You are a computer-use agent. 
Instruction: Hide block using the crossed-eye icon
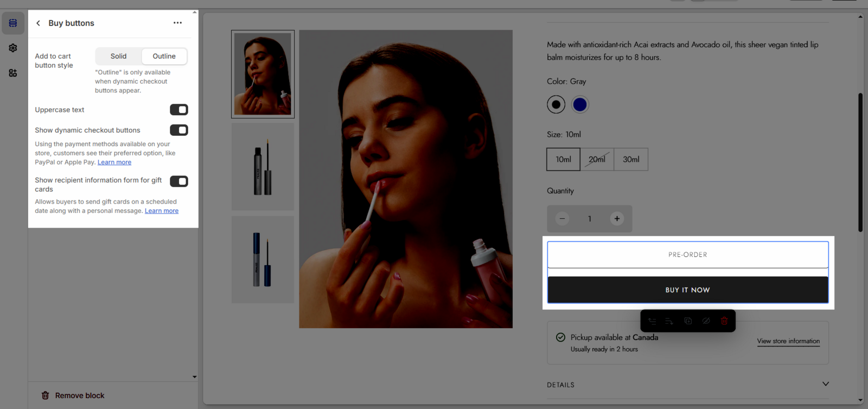[706, 321]
